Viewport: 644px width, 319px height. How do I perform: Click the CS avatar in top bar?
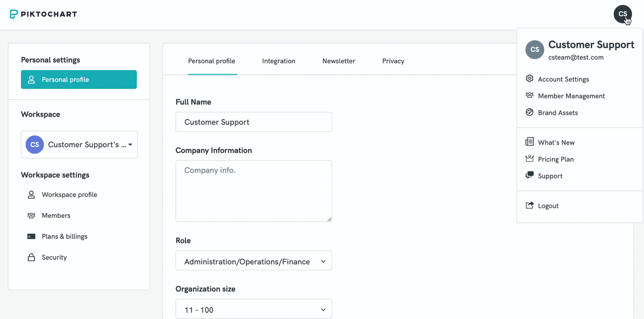622,14
